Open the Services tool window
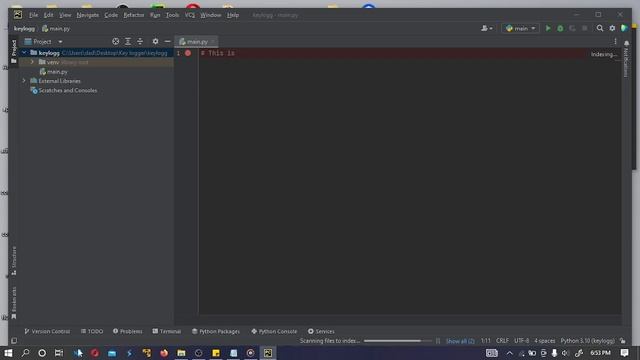Image resolution: width=640 pixels, height=360 pixels. pyautogui.click(x=321, y=331)
